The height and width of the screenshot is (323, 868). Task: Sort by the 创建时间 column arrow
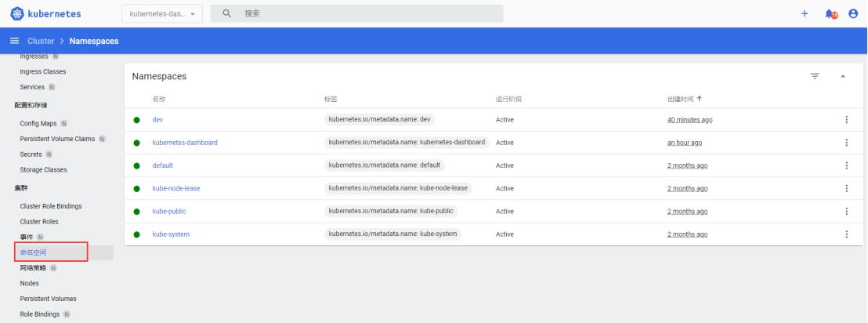(699, 99)
